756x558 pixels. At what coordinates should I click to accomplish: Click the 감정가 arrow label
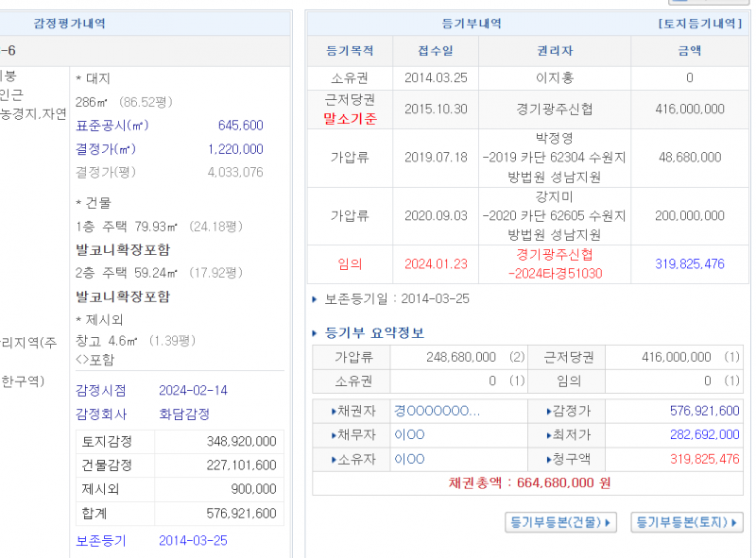[x=568, y=412]
